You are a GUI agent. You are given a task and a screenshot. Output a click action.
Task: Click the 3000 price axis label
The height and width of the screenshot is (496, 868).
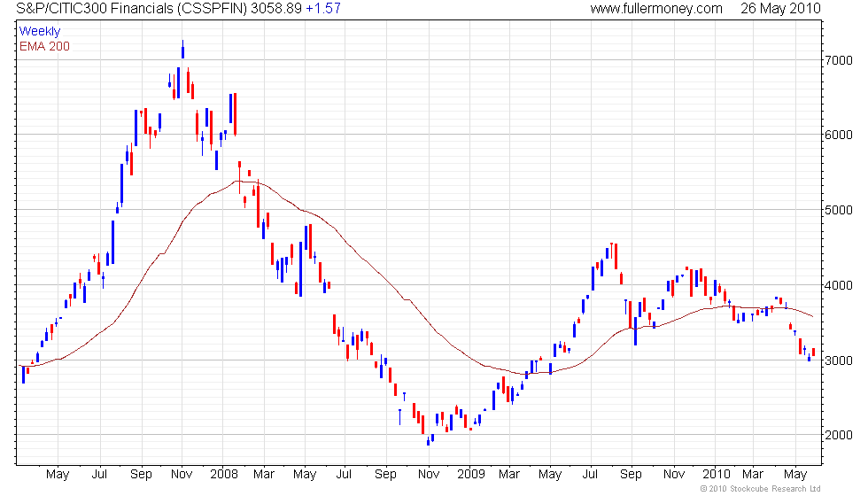tap(839, 361)
